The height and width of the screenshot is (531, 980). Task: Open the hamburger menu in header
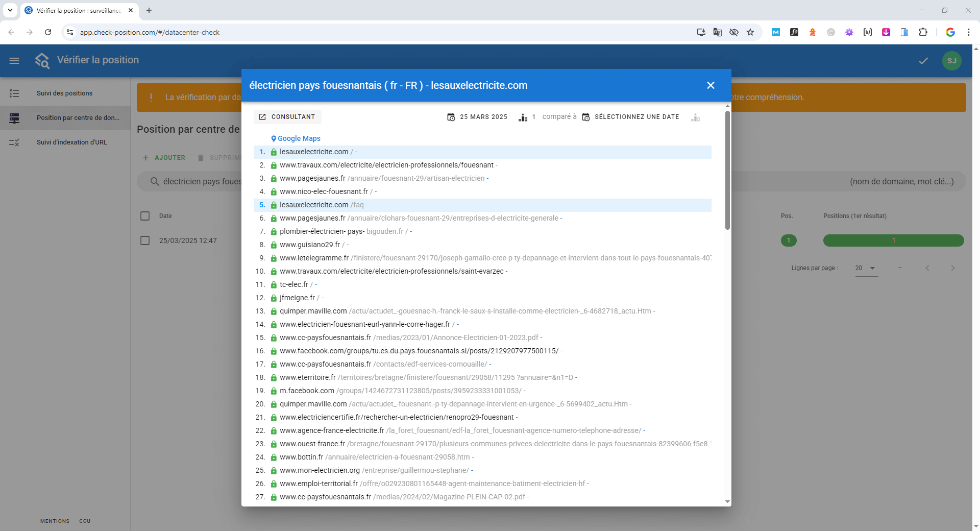(x=14, y=61)
